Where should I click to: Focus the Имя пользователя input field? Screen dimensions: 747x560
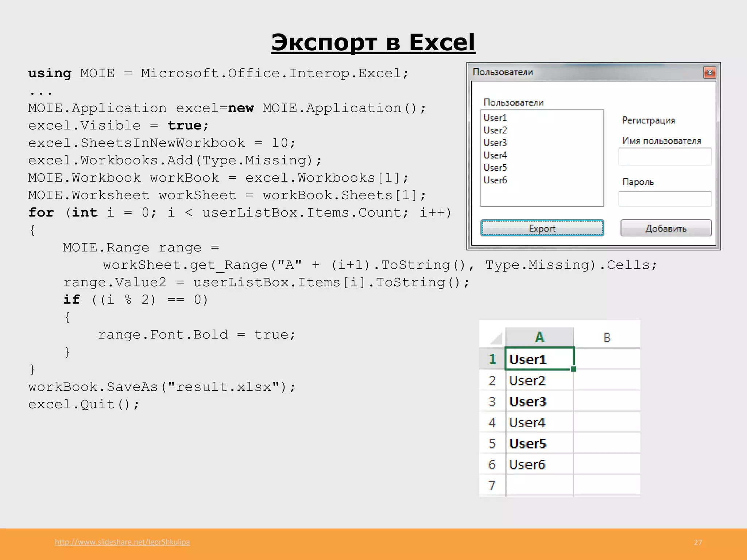pyautogui.click(x=665, y=157)
